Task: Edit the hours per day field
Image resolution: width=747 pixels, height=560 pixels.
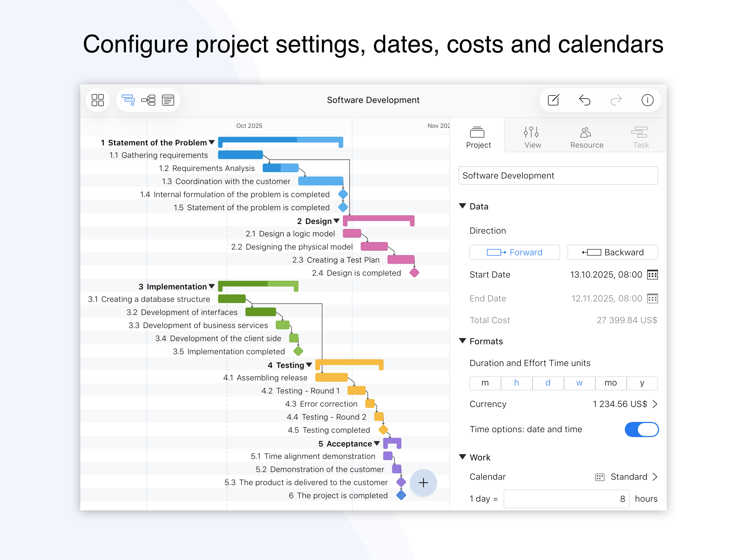Action: (566, 499)
